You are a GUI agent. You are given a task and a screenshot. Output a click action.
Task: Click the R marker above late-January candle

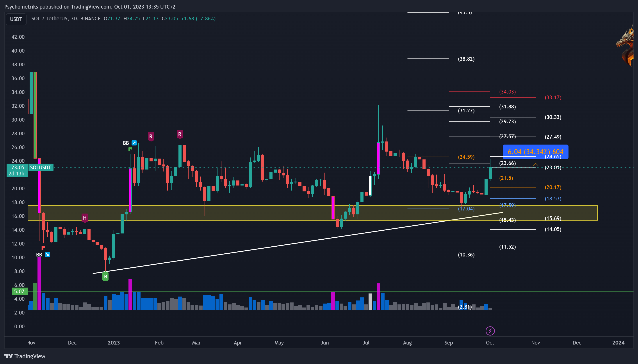(151, 136)
